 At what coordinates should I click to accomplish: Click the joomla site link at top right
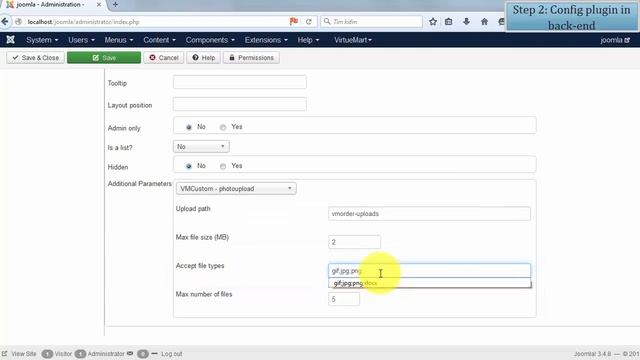point(615,40)
